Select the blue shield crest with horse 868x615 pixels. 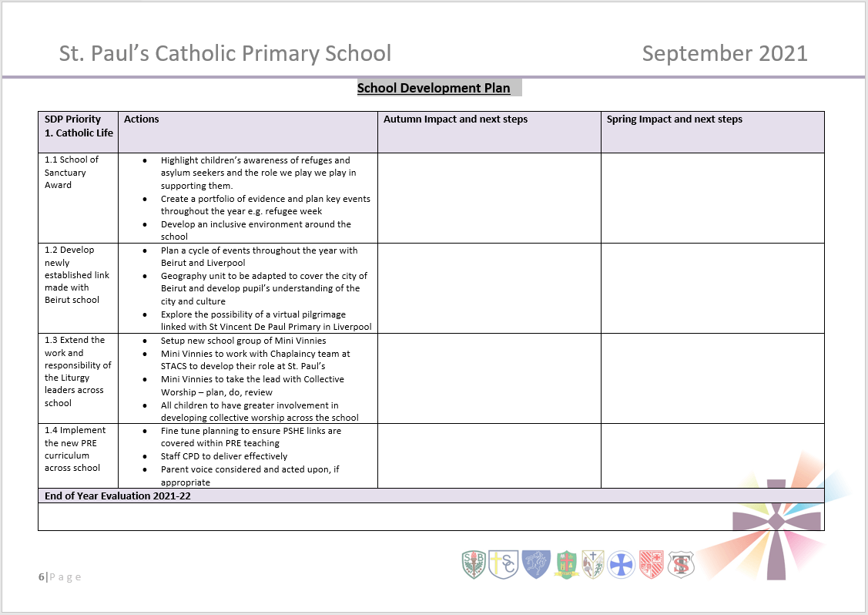tap(536, 565)
